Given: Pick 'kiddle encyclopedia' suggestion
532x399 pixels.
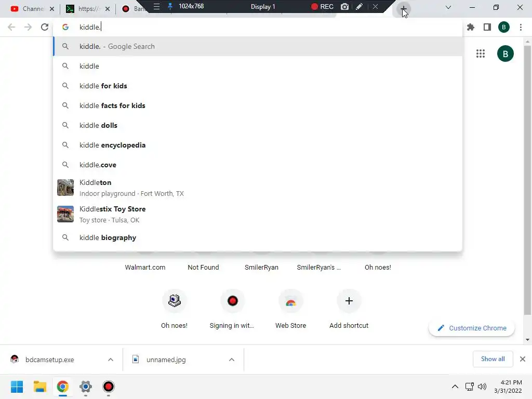Looking at the screenshot, I should click(258, 145).
